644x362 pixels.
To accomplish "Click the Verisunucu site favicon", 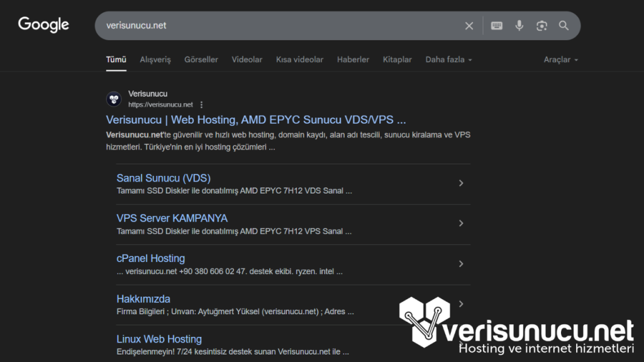I will [x=114, y=99].
